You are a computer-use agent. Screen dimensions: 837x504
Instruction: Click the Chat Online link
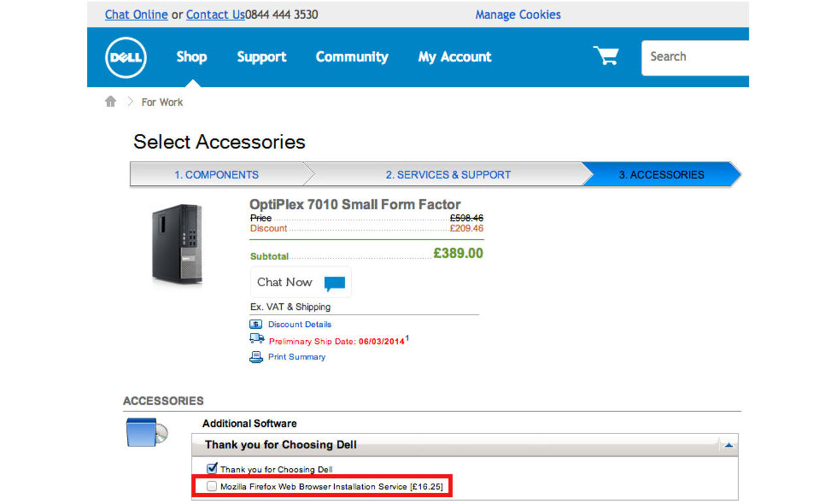coord(136,14)
